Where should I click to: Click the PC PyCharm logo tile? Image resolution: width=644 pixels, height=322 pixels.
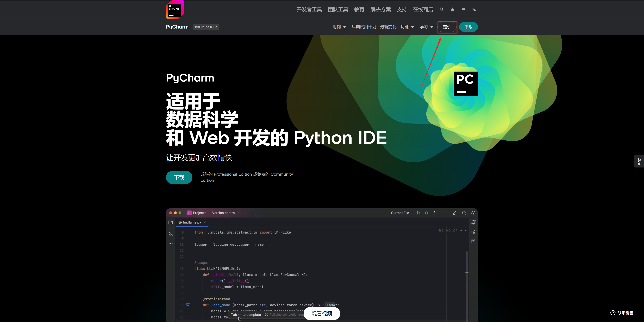pos(465,84)
